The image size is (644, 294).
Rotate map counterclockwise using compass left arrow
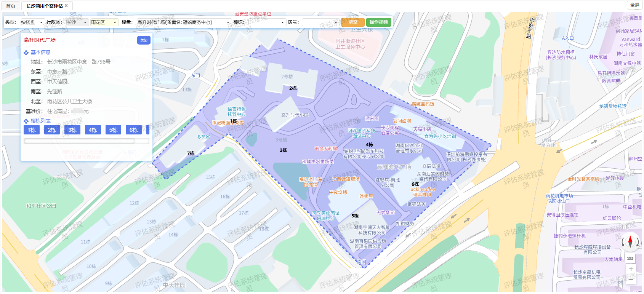(624, 242)
